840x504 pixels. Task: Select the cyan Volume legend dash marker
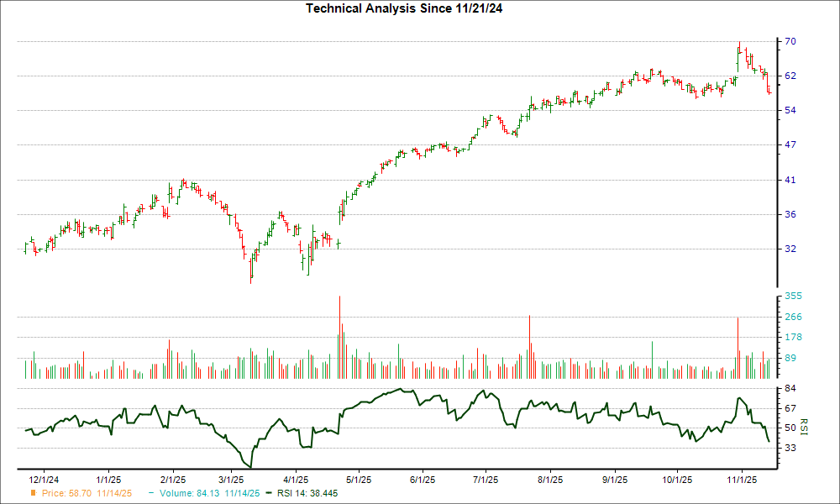[x=150, y=495]
